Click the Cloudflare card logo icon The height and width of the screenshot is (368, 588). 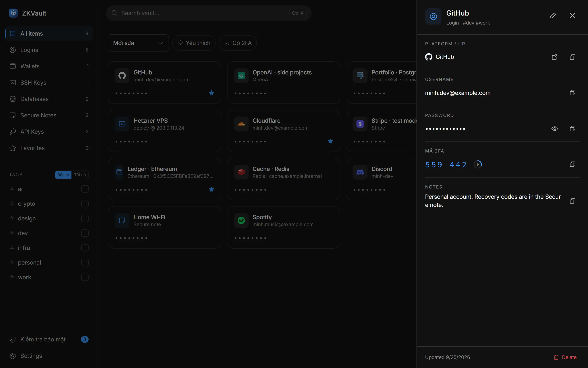tap(241, 124)
